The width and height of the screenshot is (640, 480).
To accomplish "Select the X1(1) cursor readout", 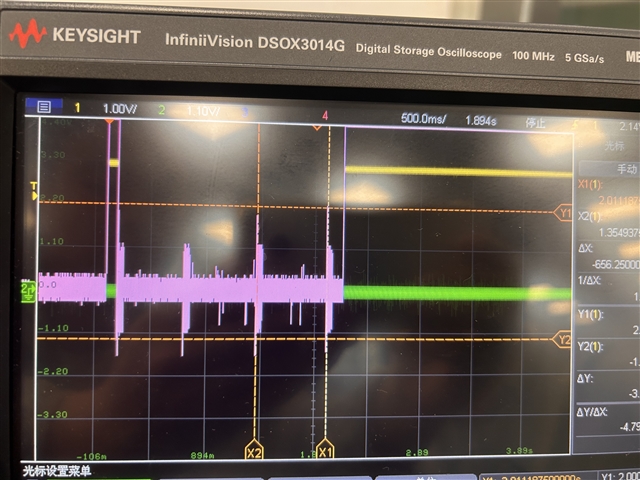I will (609, 193).
